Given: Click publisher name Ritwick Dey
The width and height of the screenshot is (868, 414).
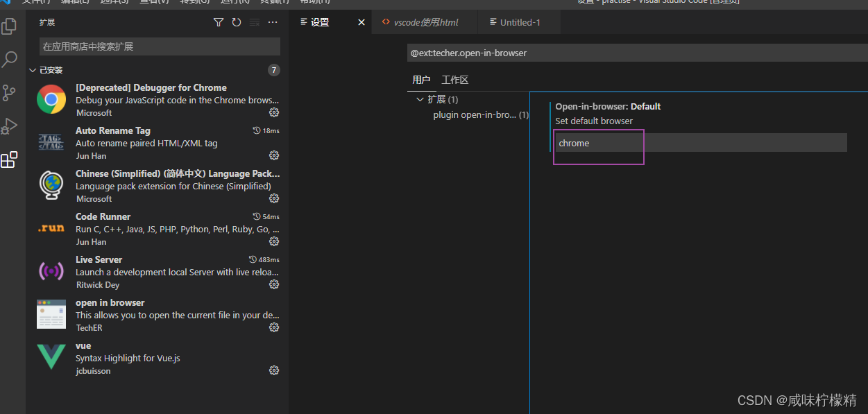Looking at the screenshot, I should (98, 284).
